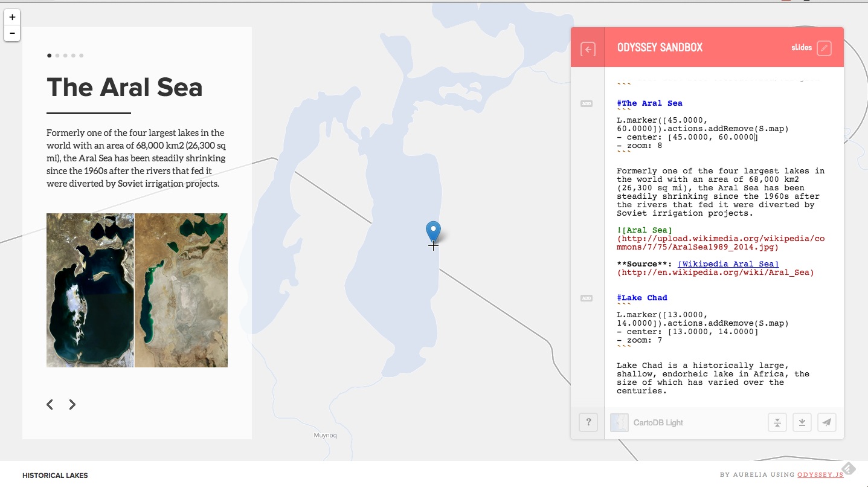Zoom out on the map
The width and height of the screenshot is (868, 487).
[x=12, y=33]
